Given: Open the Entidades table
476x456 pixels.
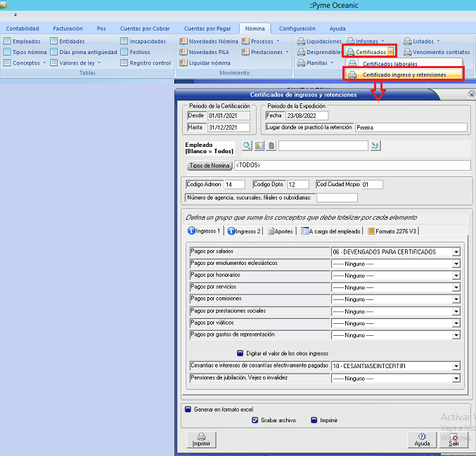Looking at the screenshot, I should click(x=67, y=41).
